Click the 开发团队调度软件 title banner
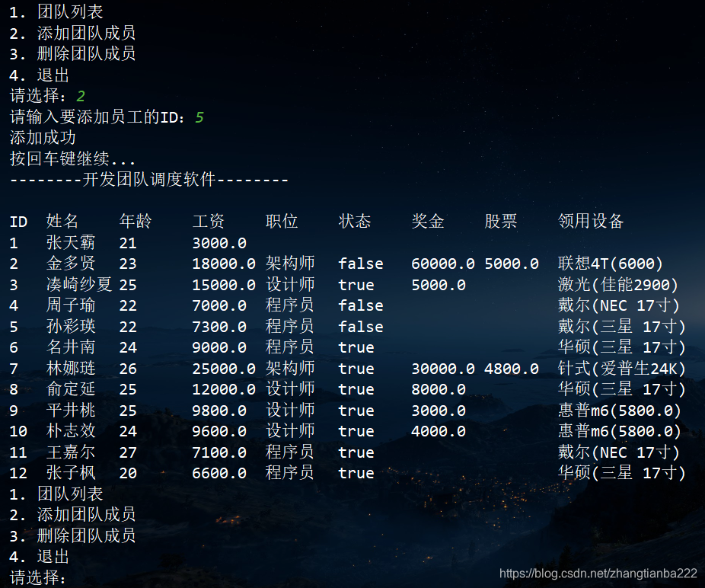Image resolution: width=705 pixels, height=588 pixels. click(x=148, y=180)
